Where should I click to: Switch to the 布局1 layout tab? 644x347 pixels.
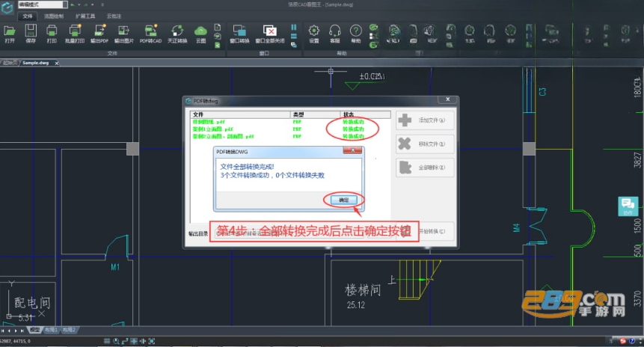(51, 330)
